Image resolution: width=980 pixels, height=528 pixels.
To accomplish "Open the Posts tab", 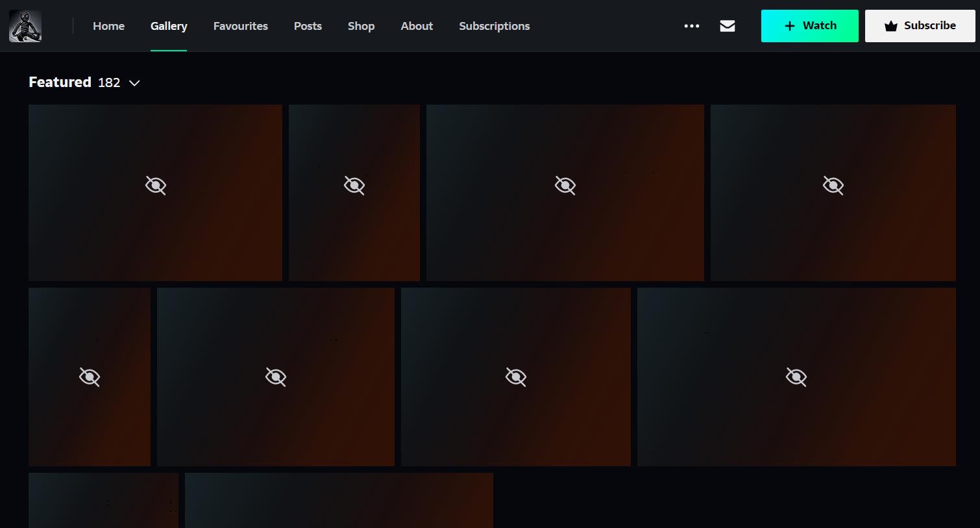I will (x=308, y=26).
